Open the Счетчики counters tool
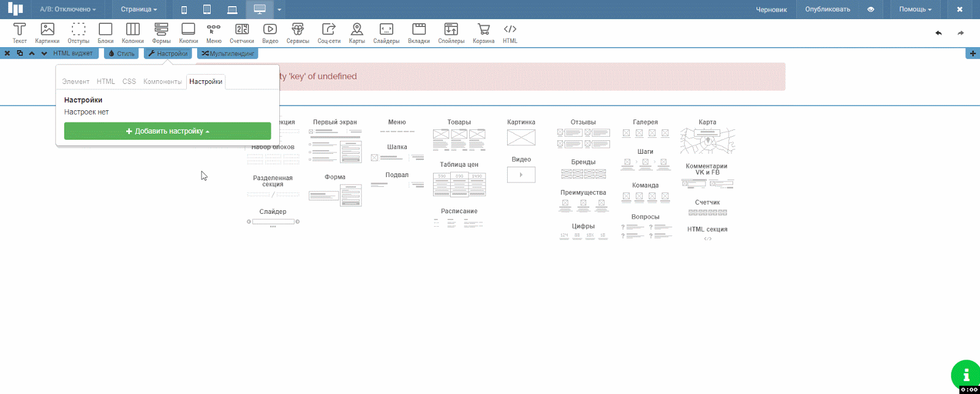This screenshot has width=980, height=394. pyautogui.click(x=242, y=33)
